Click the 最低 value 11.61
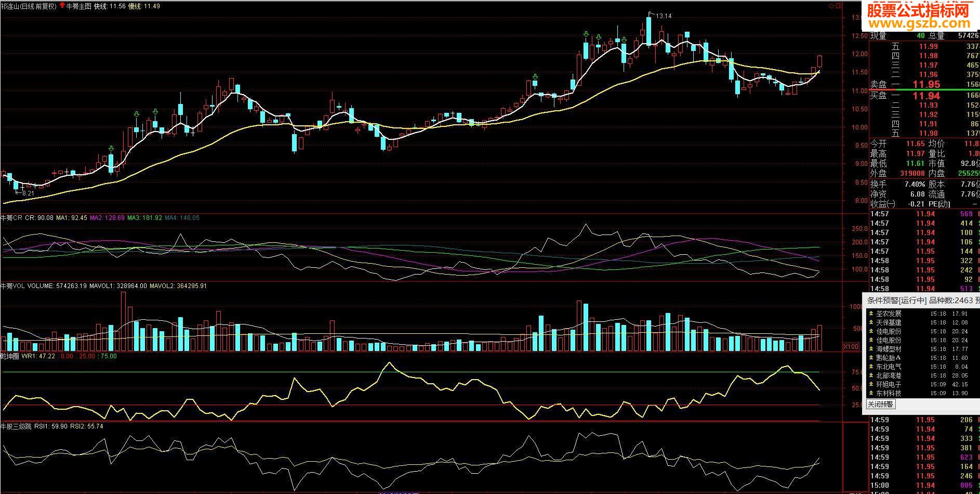Image resolution: width=980 pixels, height=494 pixels. click(916, 163)
